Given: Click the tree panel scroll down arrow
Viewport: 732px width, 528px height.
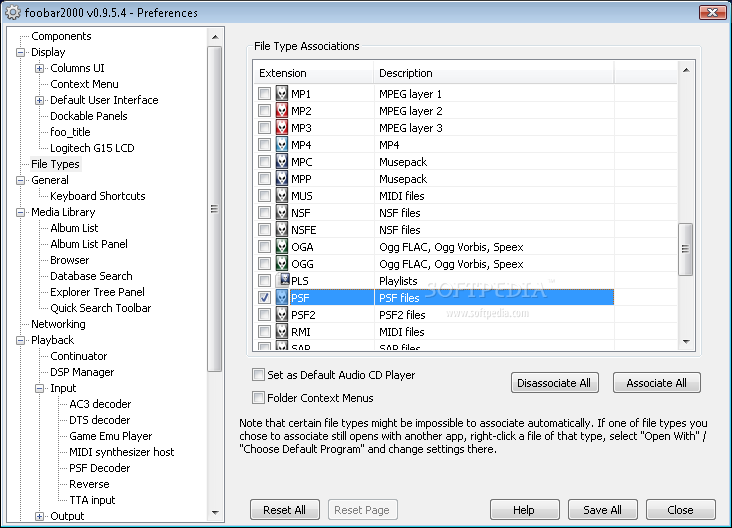Looking at the screenshot, I should (x=215, y=513).
